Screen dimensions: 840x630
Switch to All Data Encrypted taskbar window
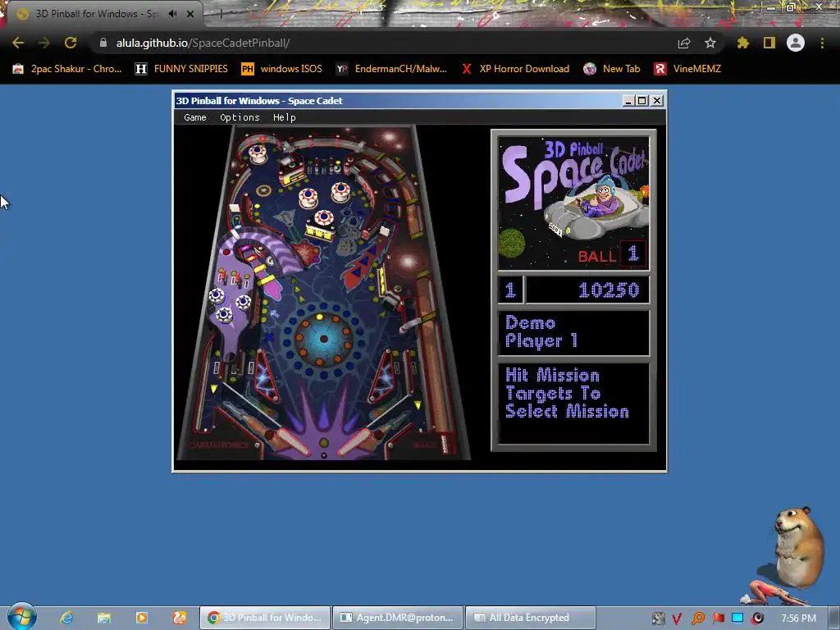click(531, 618)
